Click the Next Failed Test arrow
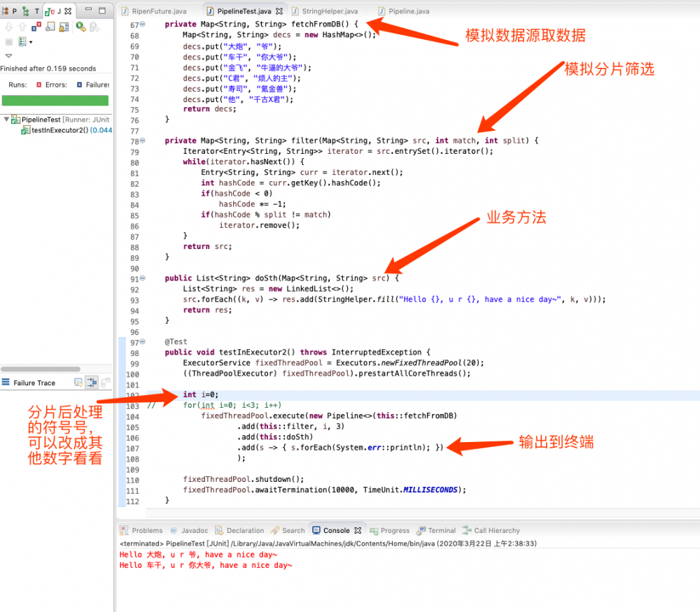Image resolution: width=700 pixels, height=612 pixels. point(9,27)
